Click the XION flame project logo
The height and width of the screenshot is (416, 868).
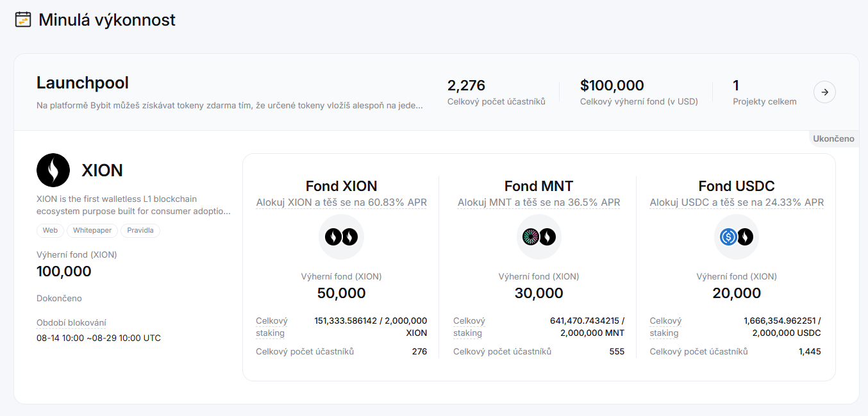pyautogui.click(x=53, y=170)
